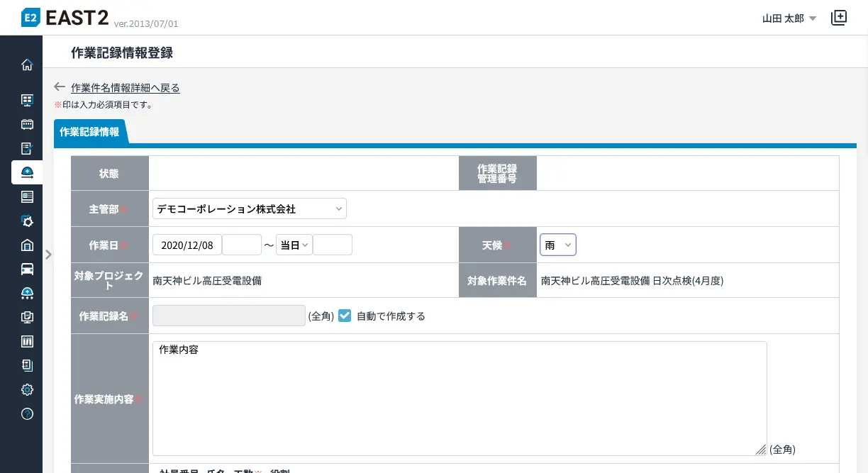Screen dimensions: 868x473
Task: Click the warehouse building sidebar icon
Action: coord(27,245)
